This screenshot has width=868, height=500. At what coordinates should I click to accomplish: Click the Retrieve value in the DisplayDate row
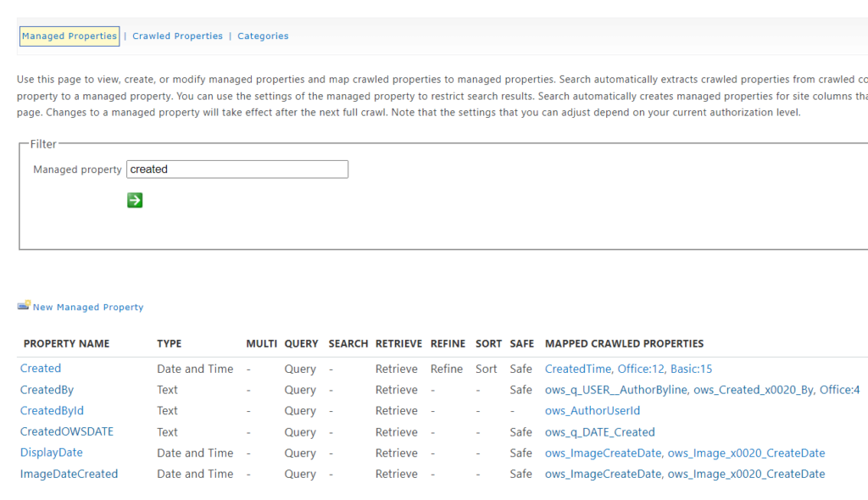click(x=397, y=453)
